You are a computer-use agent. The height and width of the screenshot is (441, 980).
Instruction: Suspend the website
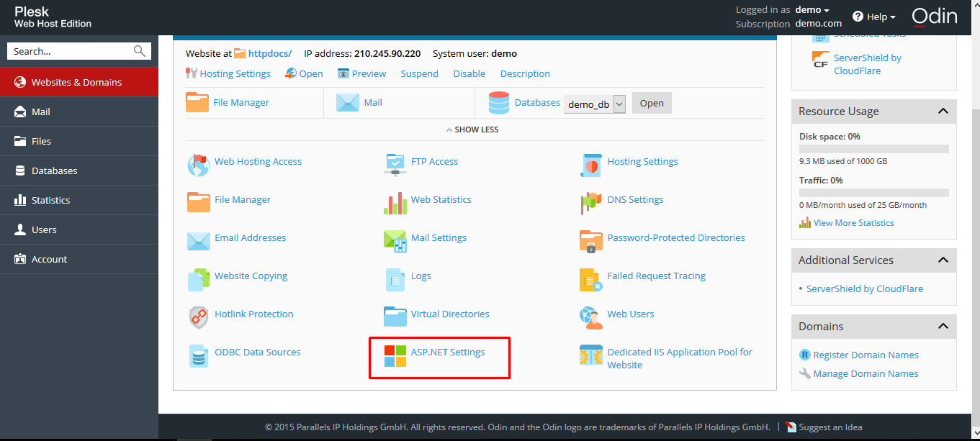tap(419, 73)
